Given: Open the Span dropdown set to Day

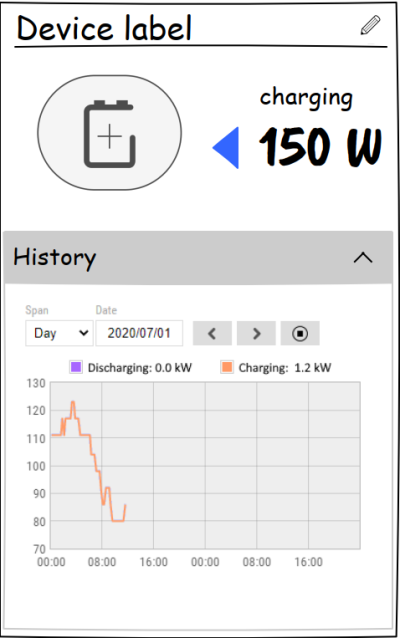Looking at the screenshot, I should (x=59, y=333).
